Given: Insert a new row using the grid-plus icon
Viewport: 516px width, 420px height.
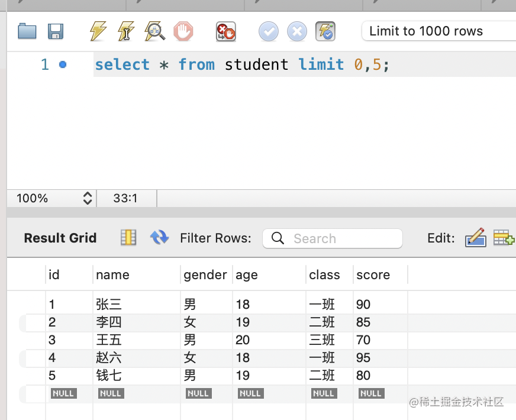Looking at the screenshot, I should (x=504, y=238).
